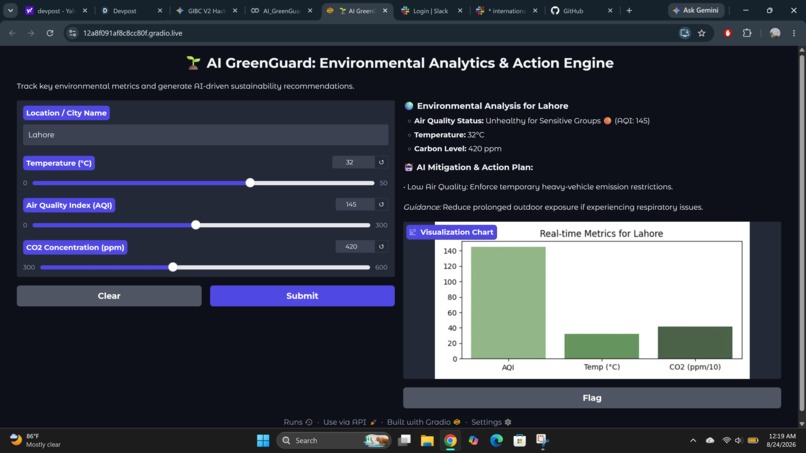This screenshot has height=453, width=806.
Task: Click the AQI number box showing 145
Action: click(x=355, y=204)
